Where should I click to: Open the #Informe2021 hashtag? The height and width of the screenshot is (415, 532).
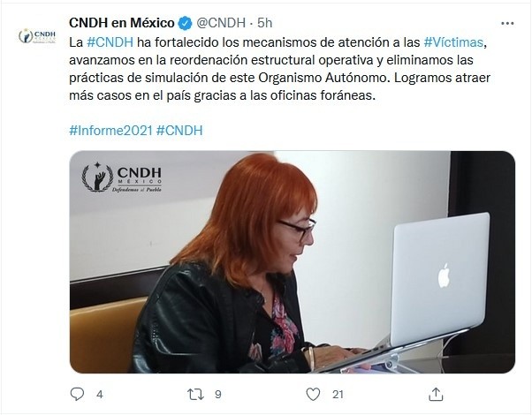click(x=111, y=130)
